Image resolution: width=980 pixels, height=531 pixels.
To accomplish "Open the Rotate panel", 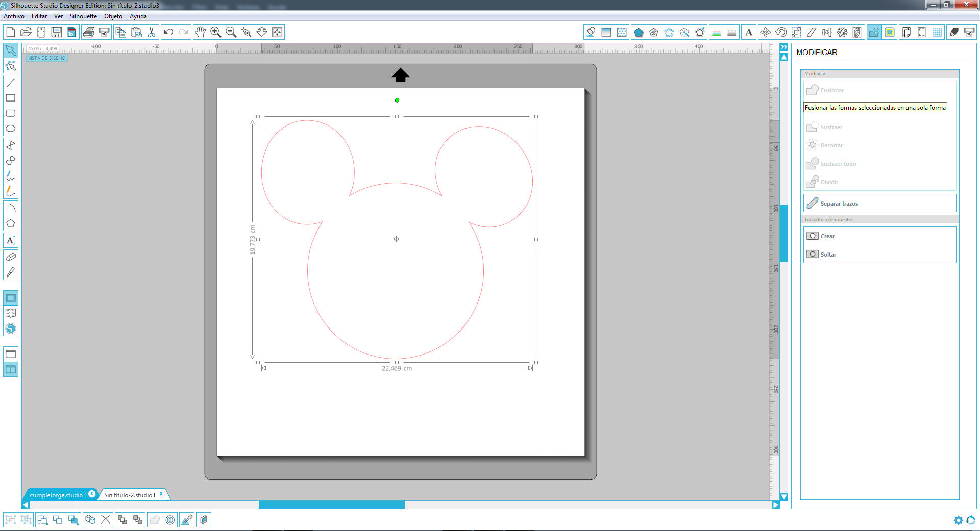I will 781,32.
